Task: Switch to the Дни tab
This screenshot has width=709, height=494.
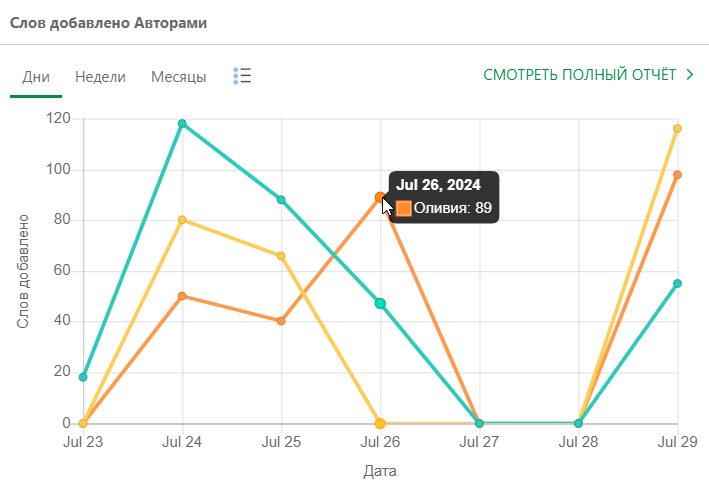Action: pos(36,77)
